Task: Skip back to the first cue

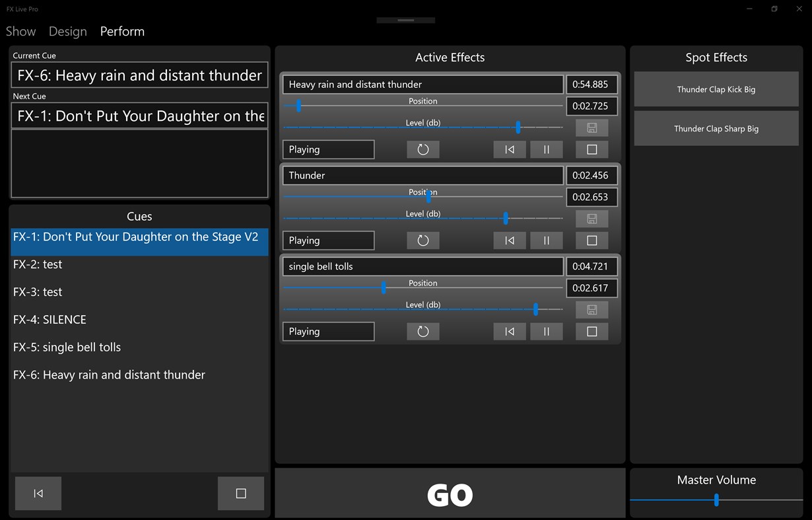Action: [x=38, y=493]
